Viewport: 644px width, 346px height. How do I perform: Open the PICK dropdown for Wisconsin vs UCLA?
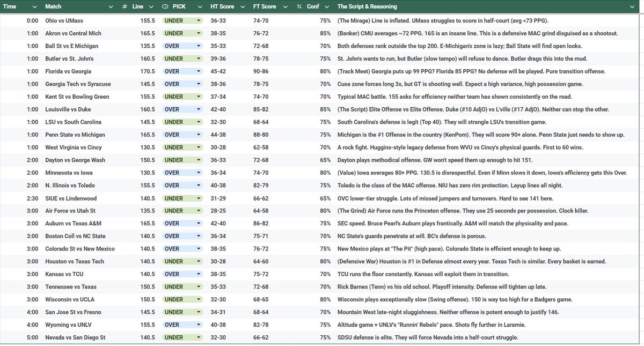[x=199, y=299]
